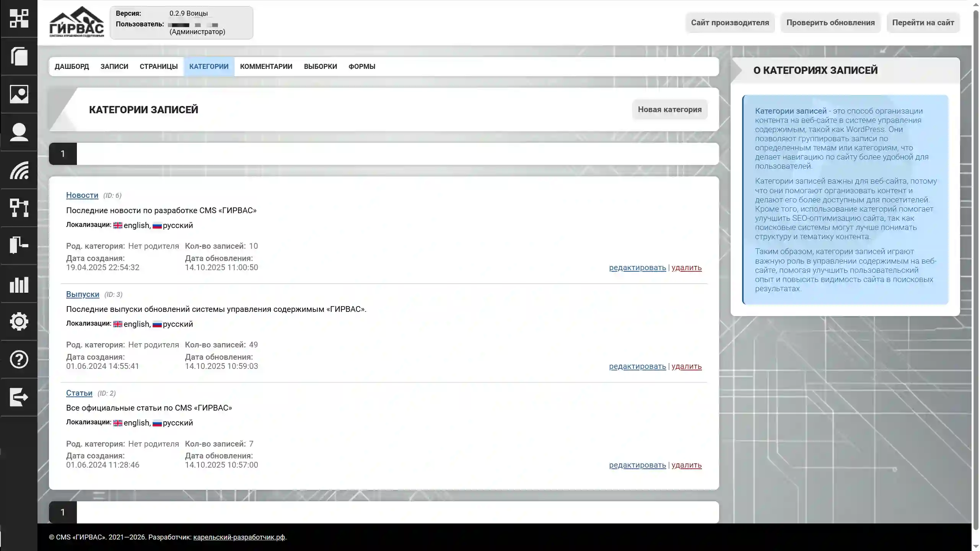Click удалить for the Статьи category
Screen dimensions: 980x551
pos(686,465)
